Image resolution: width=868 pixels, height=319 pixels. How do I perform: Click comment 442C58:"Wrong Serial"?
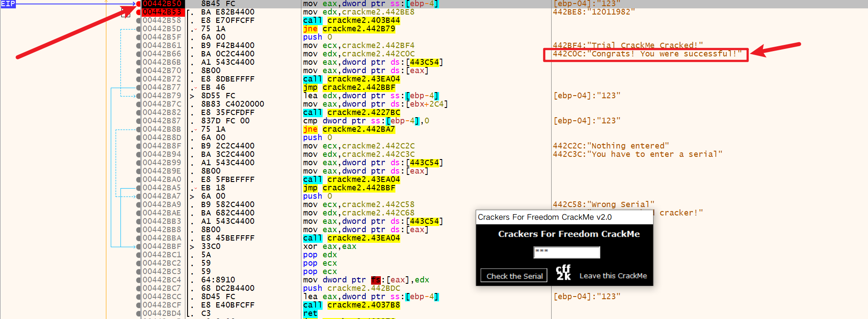[x=604, y=205]
